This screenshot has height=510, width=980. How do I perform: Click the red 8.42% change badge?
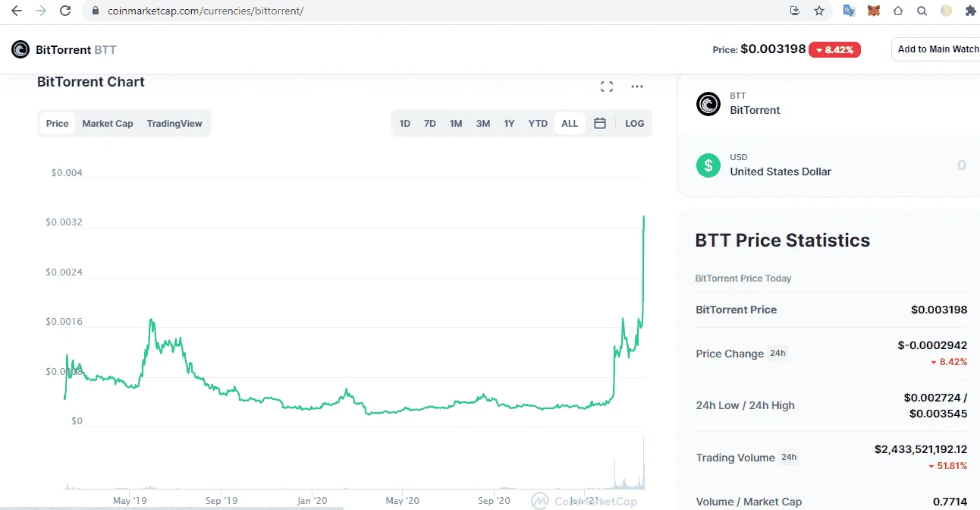[x=834, y=50]
